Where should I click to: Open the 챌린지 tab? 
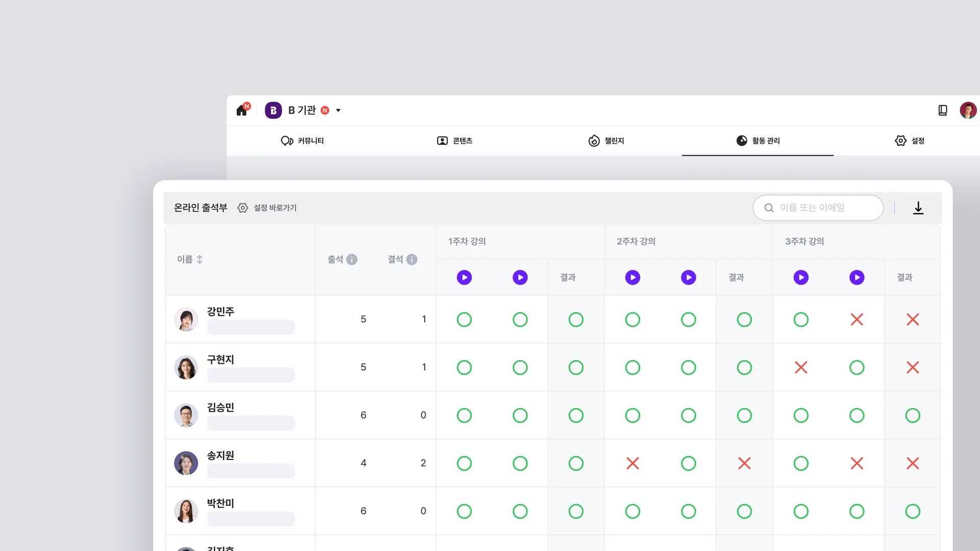coord(606,140)
